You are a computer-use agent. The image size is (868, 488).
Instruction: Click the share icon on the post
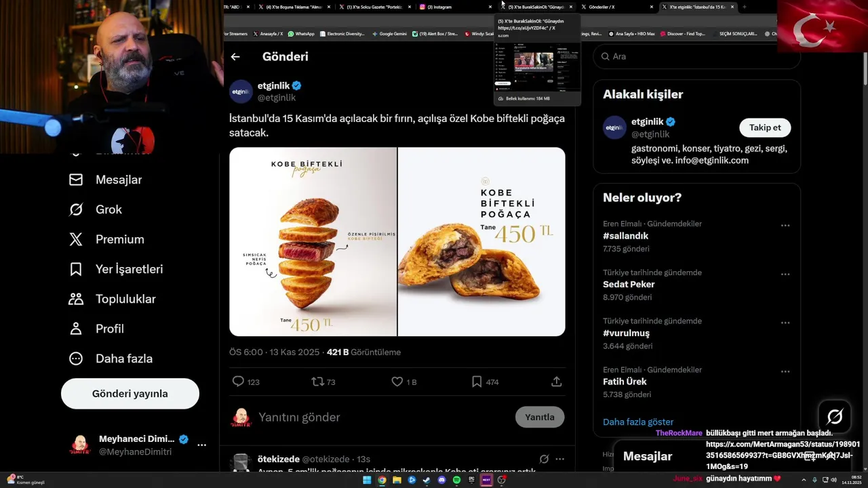tap(556, 382)
